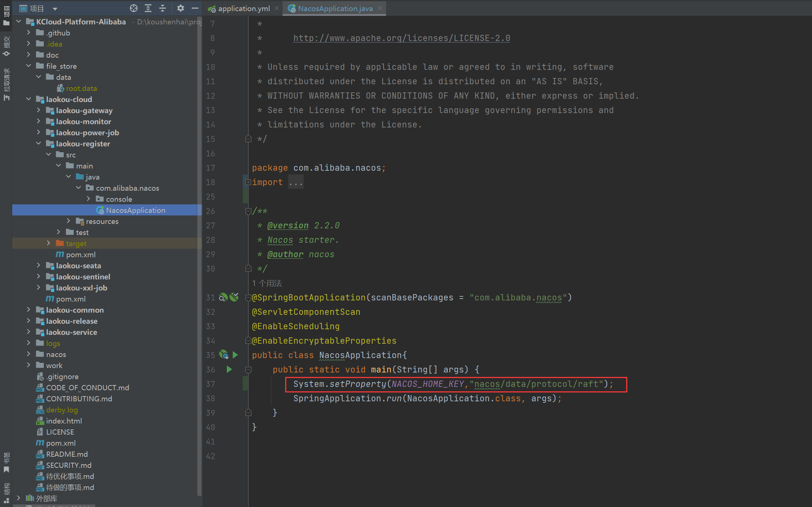
Task: Expand the folded import block at line 18
Action: pos(248,182)
